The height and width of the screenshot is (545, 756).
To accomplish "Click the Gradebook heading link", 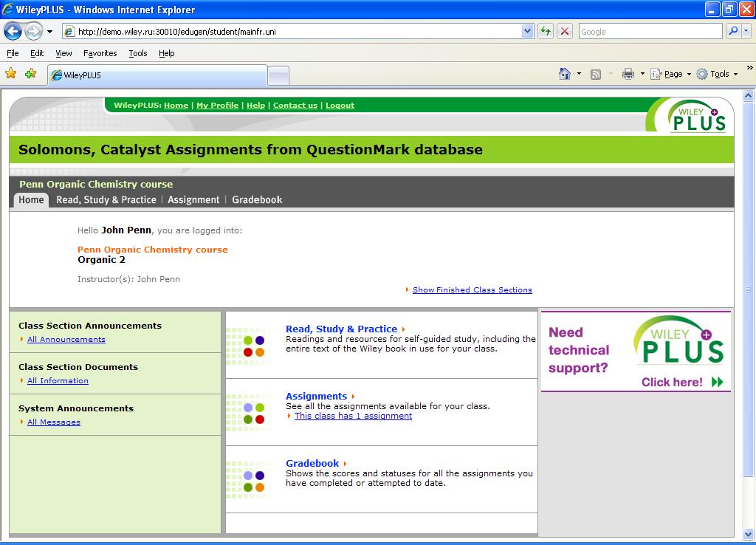I will tap(312, 463).
